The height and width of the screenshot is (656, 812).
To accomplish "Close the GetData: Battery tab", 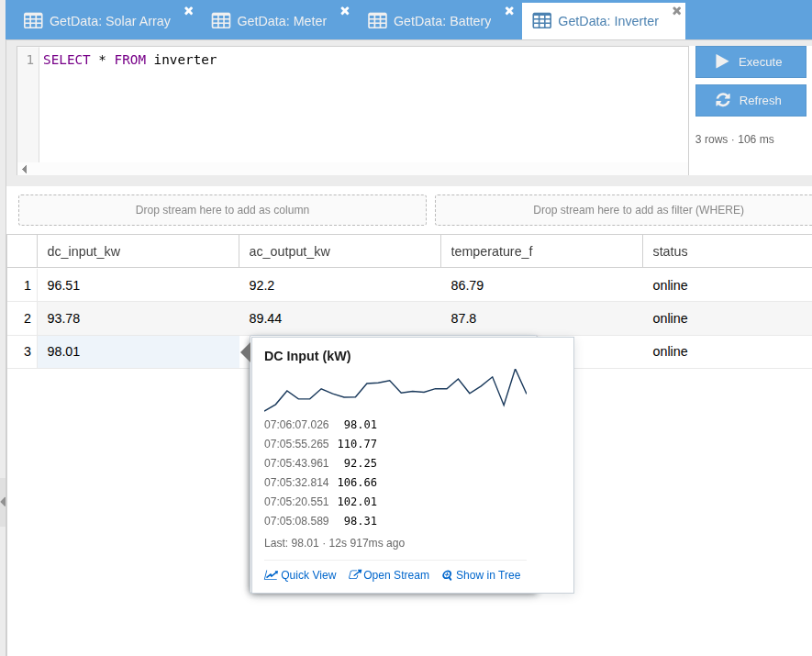I will click(509, 11).
